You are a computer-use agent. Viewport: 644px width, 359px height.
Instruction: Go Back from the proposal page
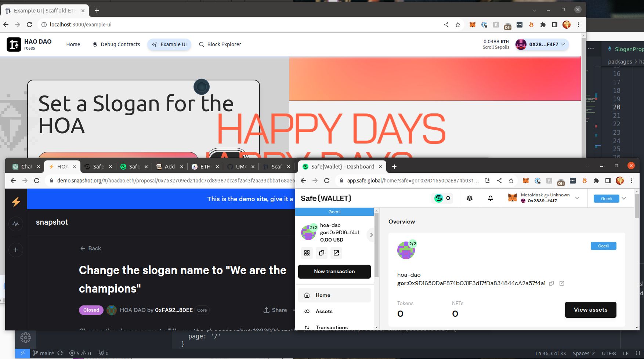[x=91, y=249]
